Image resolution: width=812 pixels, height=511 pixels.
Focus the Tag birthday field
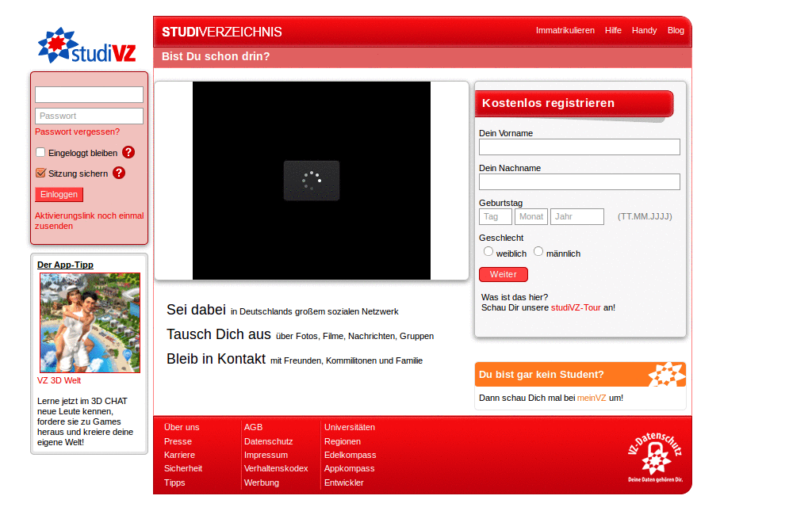(496, 217)
